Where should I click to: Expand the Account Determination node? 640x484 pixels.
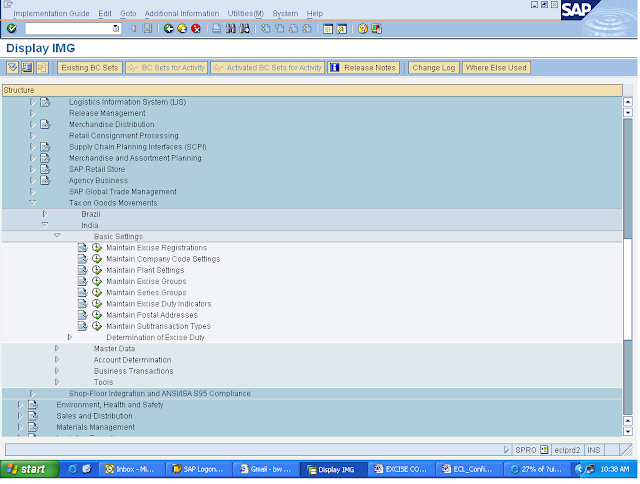point(57,360)
